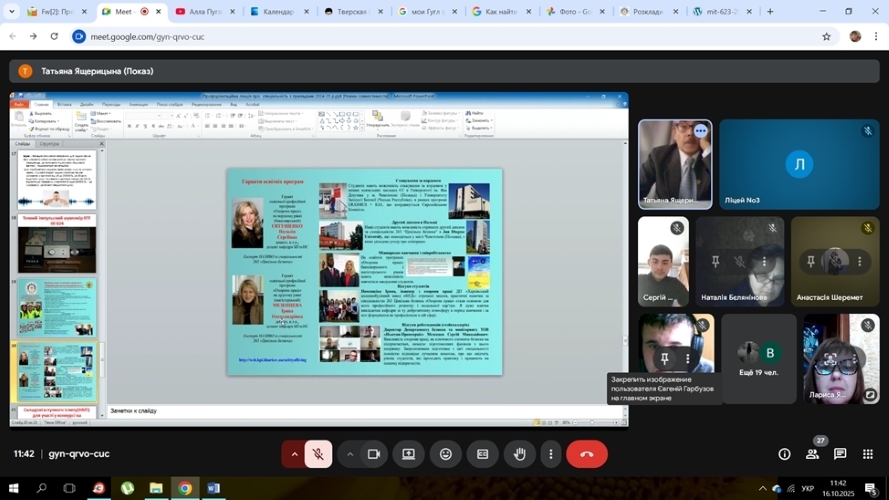Toggle the camera on or off
This screenshot has height=500, width=889.
tap(373, 454)
